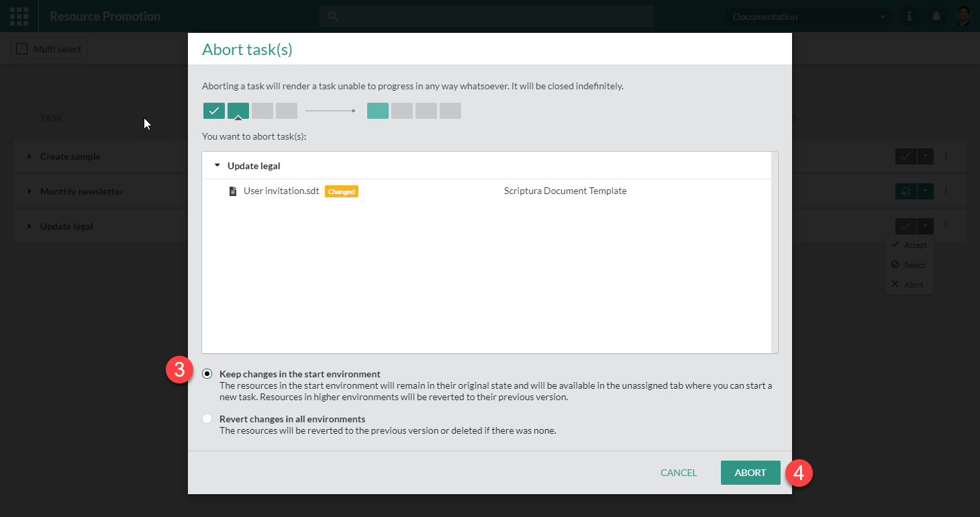Click the first completed checkmark progress step

[x=214, y=111]
